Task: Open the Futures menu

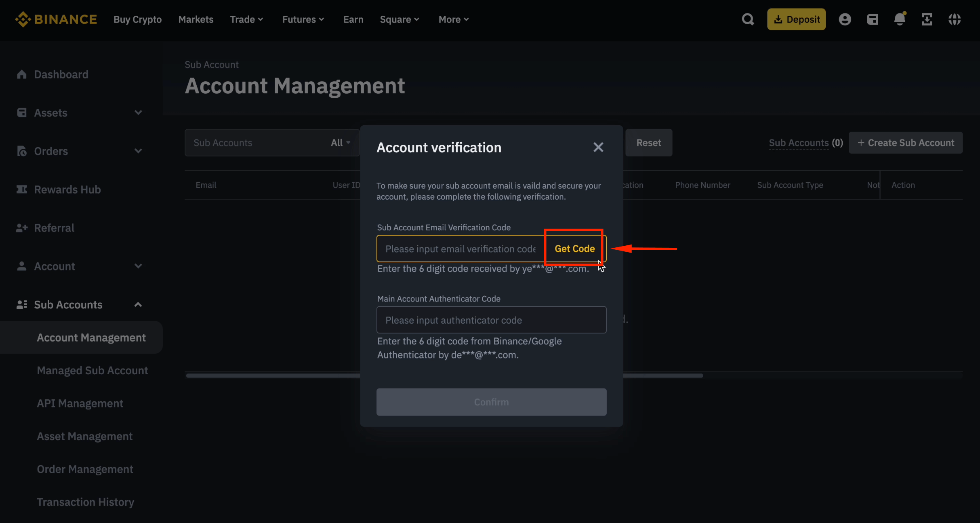Action: point(303,19)
